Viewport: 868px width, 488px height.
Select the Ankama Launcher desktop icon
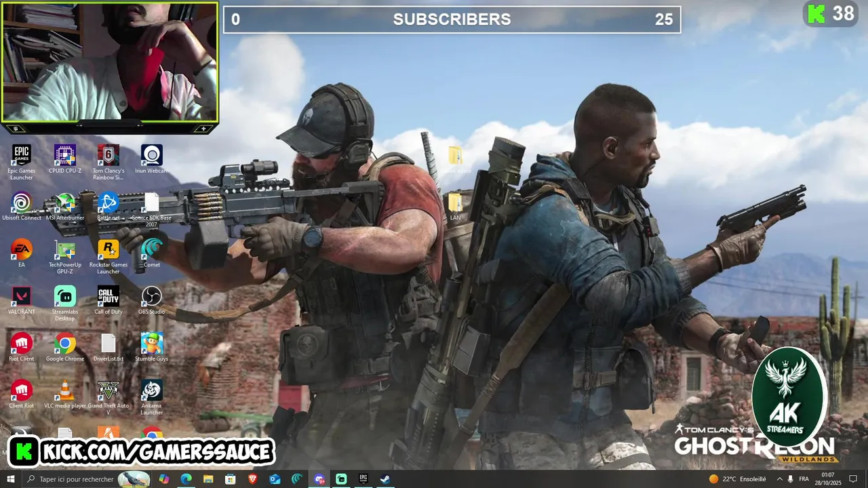152,396
